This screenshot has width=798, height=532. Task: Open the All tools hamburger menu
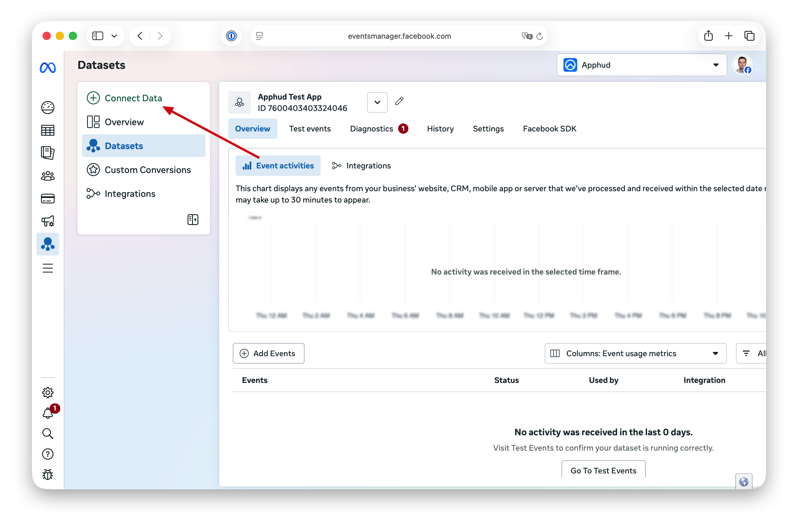pos(48,268)
